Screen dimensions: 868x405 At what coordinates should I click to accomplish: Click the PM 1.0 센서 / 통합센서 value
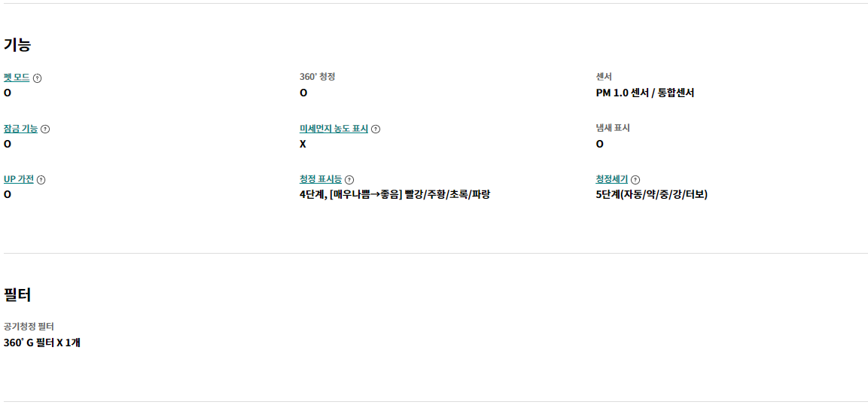645,93
